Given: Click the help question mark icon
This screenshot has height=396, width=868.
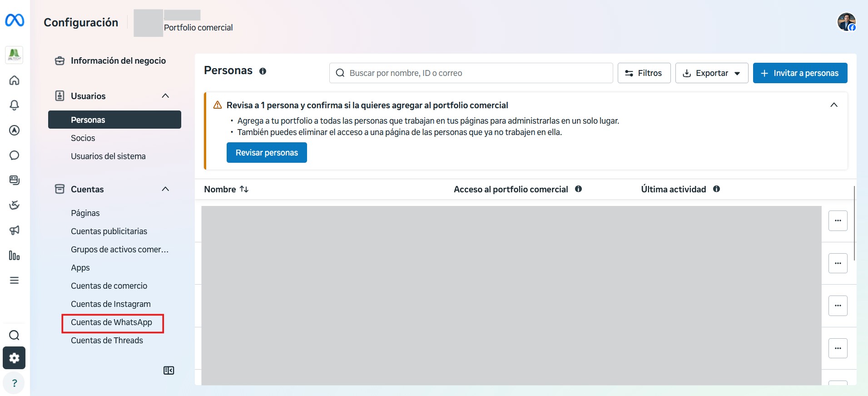Looking at the screenshot, I should click(x=15, y=383).
